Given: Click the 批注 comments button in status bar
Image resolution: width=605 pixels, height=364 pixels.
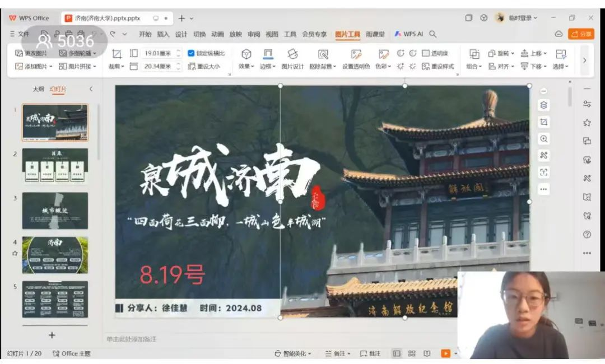Looking at the screenshot, I should click(370, 353).
